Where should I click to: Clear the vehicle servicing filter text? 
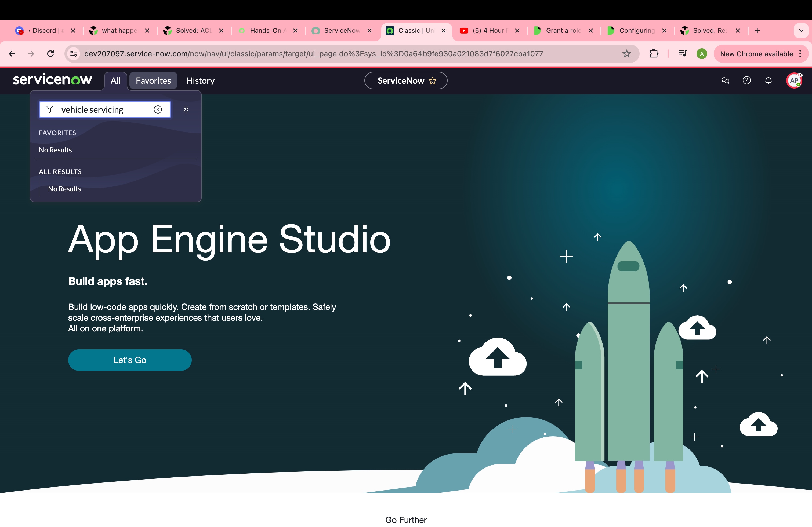[158, 109]
